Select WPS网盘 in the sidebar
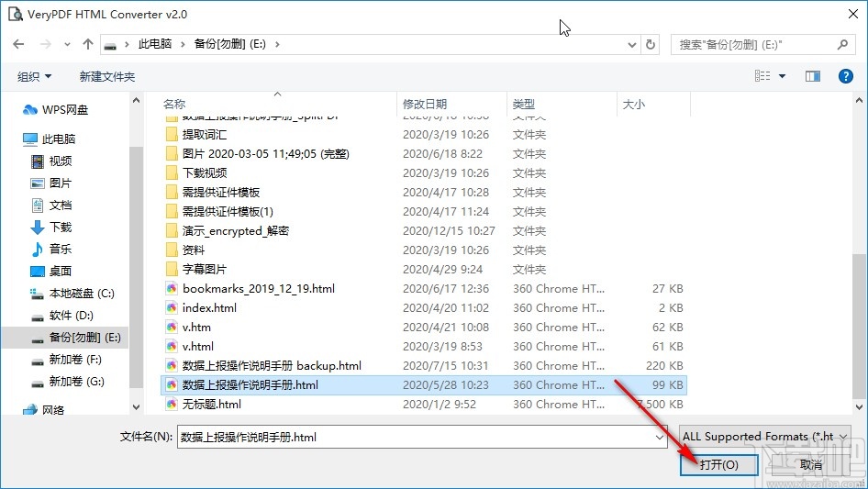The height and width of the screenshot is (489, 868). pyautogui.click(x=55, y=110)
